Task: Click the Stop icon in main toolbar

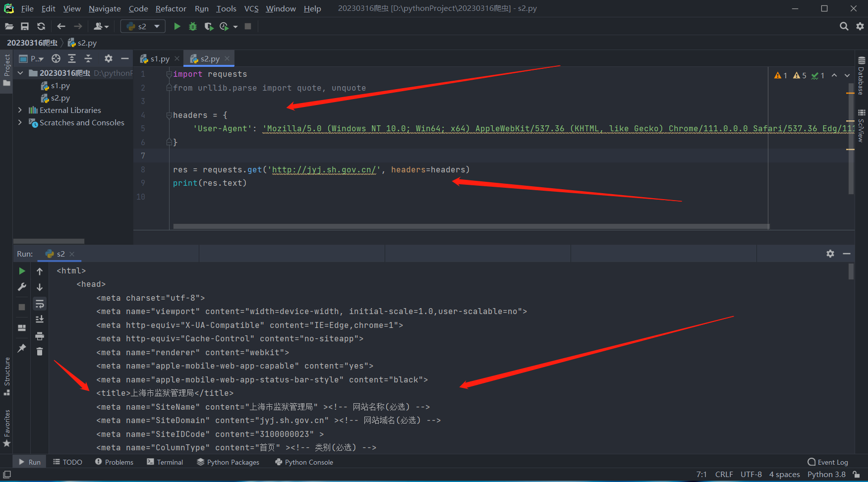Action: [x=248, y=26]
